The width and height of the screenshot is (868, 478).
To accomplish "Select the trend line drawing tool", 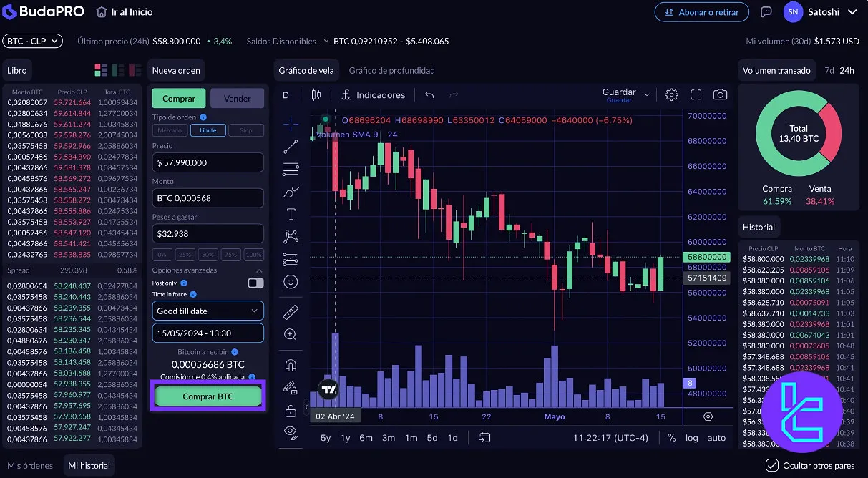I will tap(291, 147).
